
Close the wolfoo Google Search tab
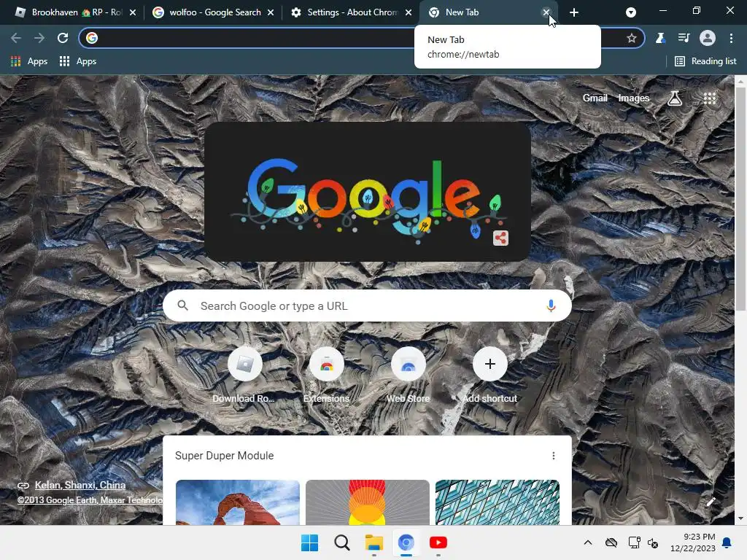(271, 12)
